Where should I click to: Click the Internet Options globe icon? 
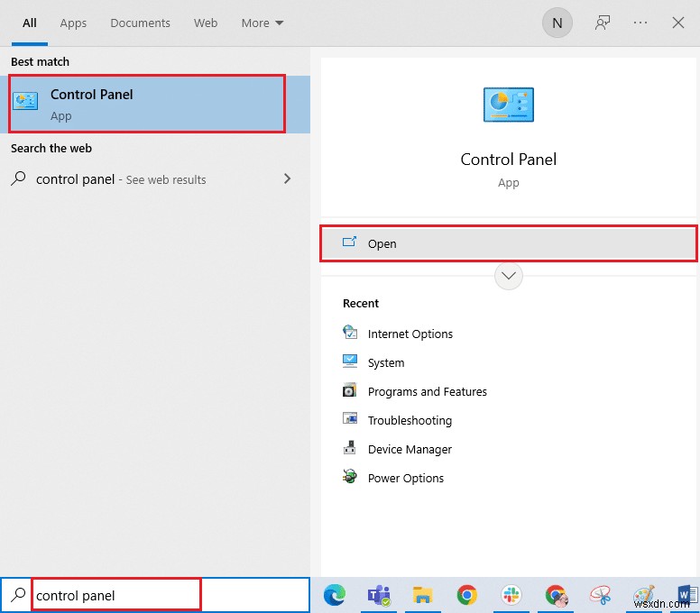tap(350, 333)
